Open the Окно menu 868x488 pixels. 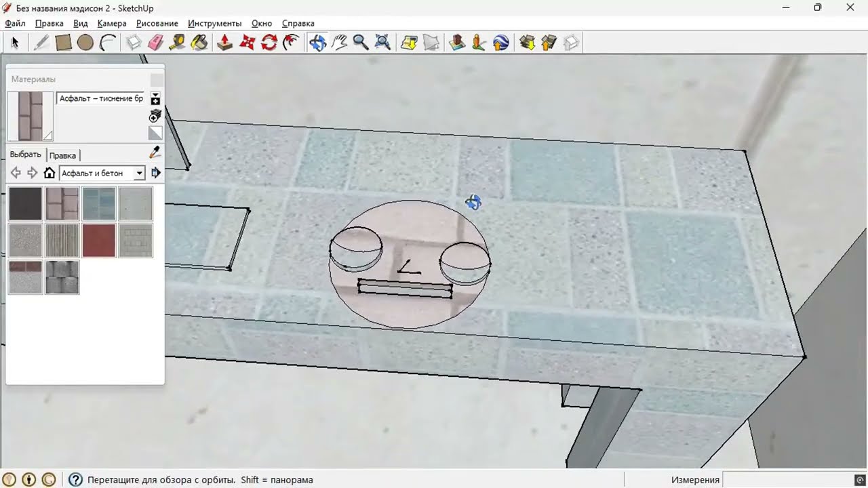tap(262, 23)
